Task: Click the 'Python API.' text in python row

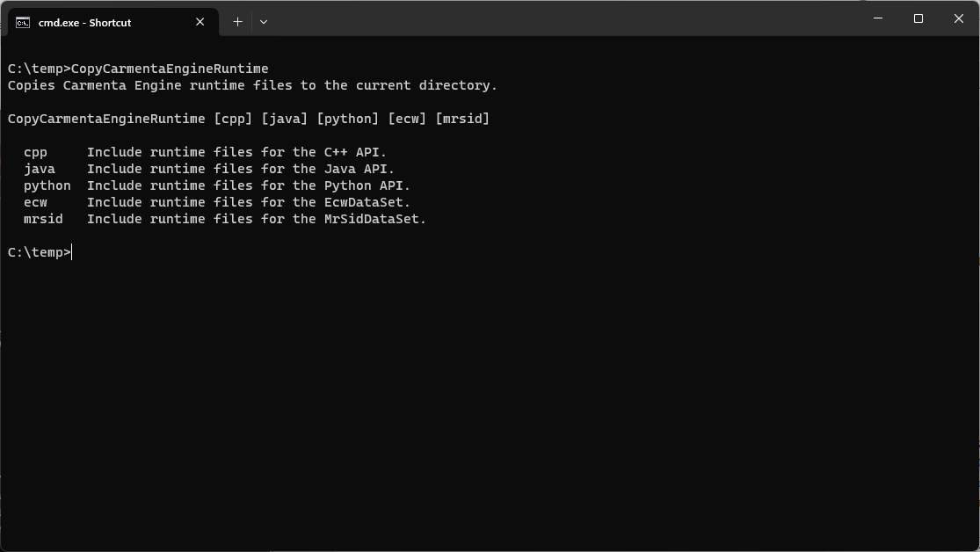Action: [367, 185]
